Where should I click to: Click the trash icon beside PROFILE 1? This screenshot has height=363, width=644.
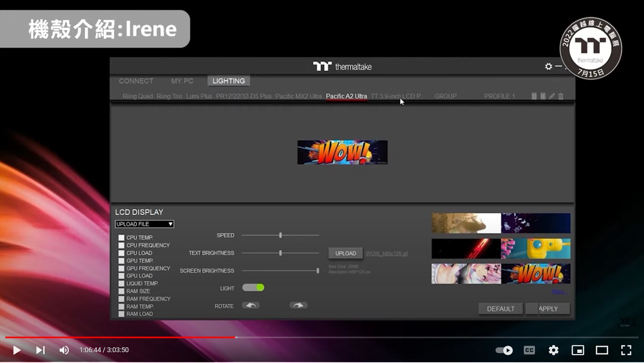click(560, 96)
